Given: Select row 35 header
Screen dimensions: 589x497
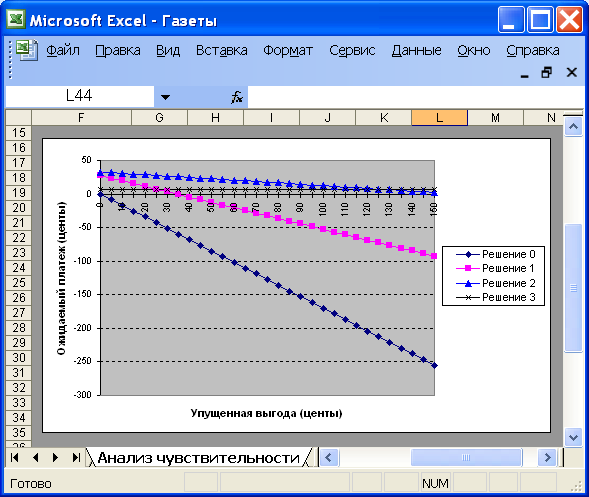Looking at the screenshot, I should 19,433.
